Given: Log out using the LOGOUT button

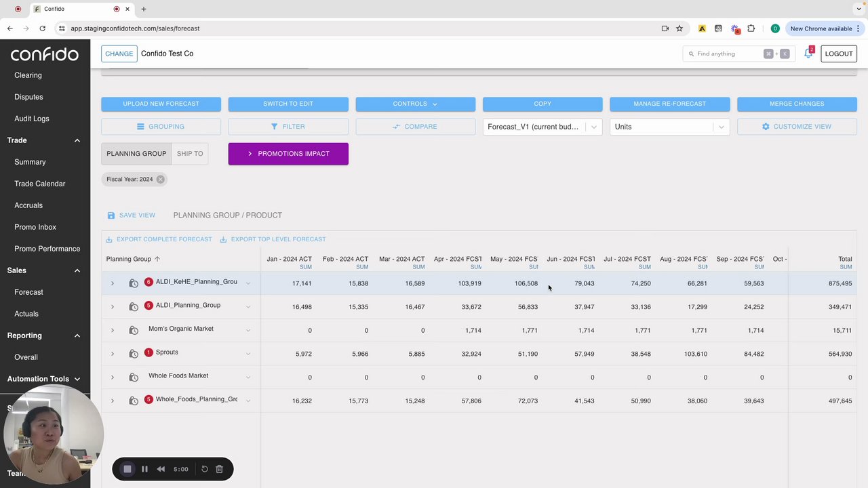Looking at the screenshot, I should click(839, 54).
